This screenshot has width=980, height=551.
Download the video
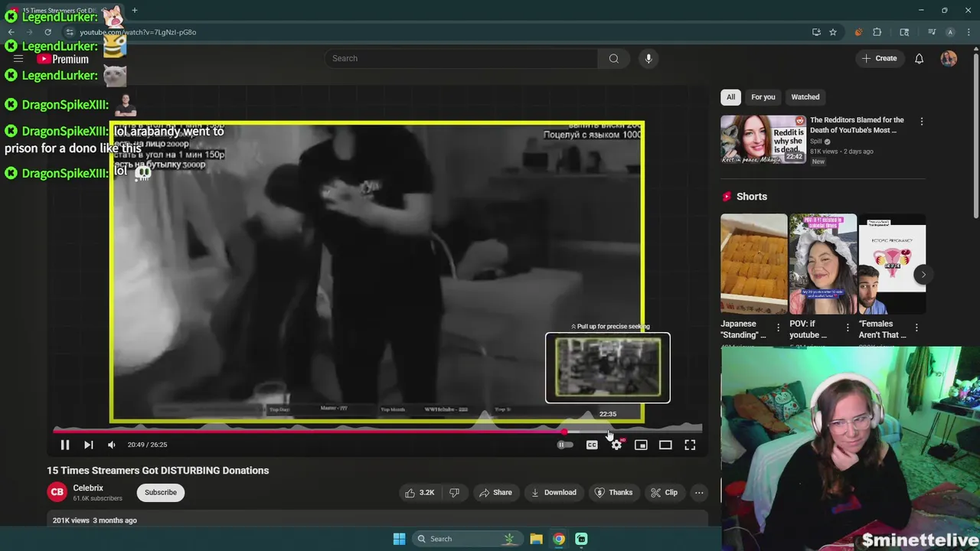click(x=554, y=492)
